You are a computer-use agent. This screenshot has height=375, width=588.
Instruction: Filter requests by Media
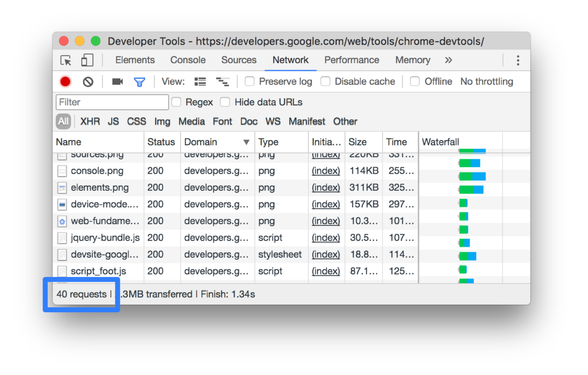191,121
